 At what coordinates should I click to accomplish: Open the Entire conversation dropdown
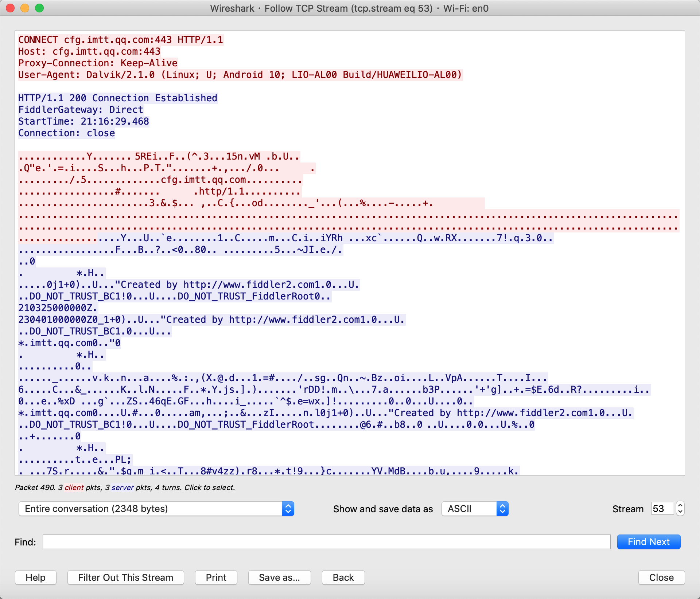click(156, 509)
